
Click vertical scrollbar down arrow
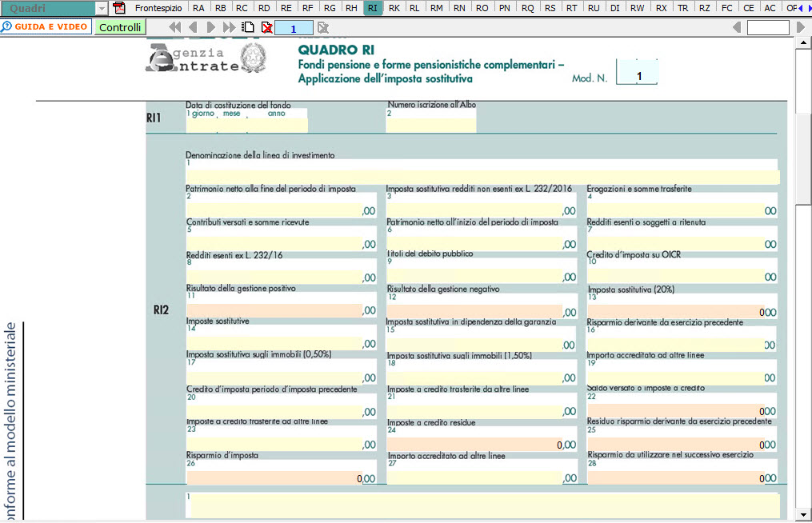click(803, 515)
